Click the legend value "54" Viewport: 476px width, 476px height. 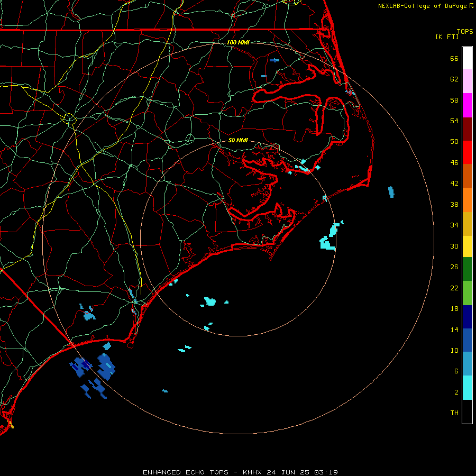(x=454, y=121)
